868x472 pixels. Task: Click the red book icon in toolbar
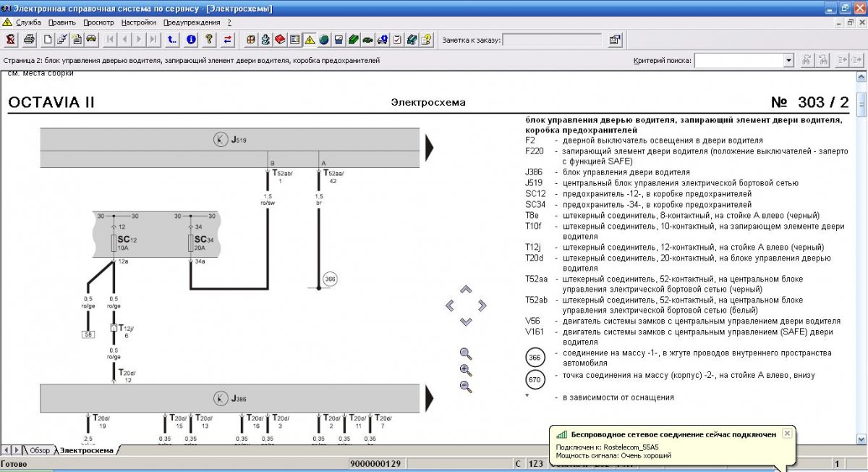pyautogui.click(x=280, y=39)
